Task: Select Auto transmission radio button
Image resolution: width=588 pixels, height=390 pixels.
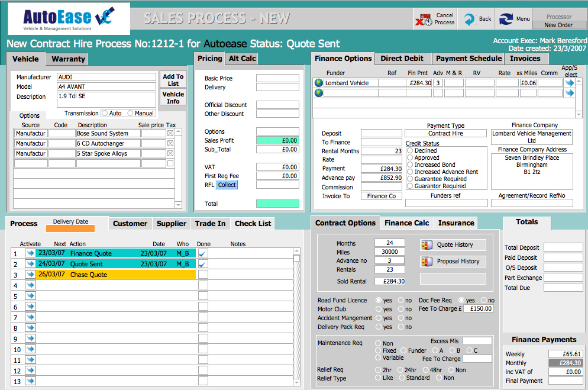Action: point(105,113)
